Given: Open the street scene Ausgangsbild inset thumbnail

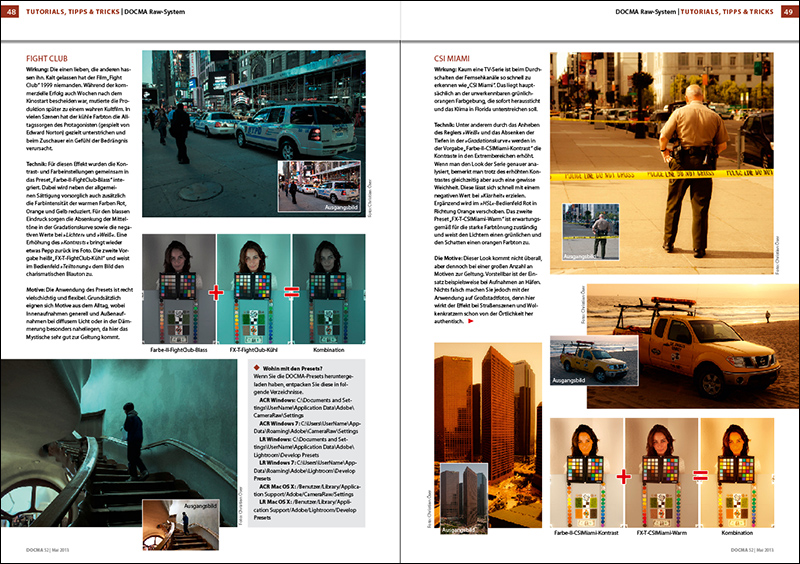Looking at the screenshot, I should 312,183.
